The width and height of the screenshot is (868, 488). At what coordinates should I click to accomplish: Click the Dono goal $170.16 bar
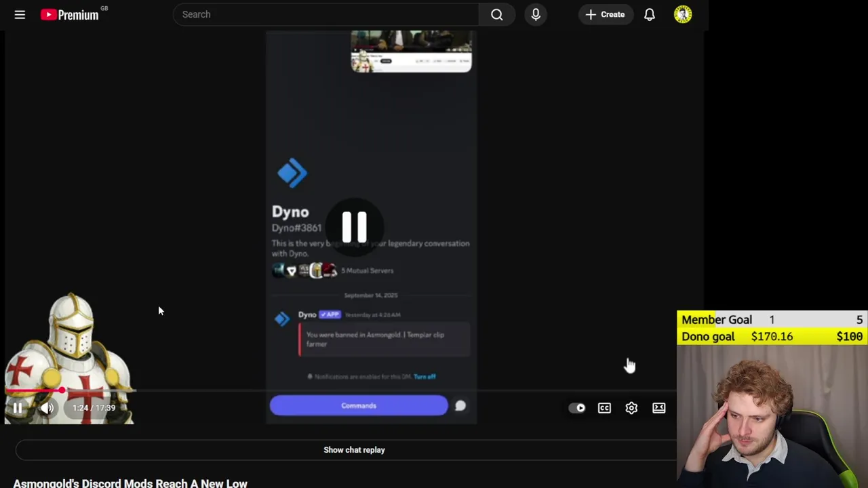point(772,336)
